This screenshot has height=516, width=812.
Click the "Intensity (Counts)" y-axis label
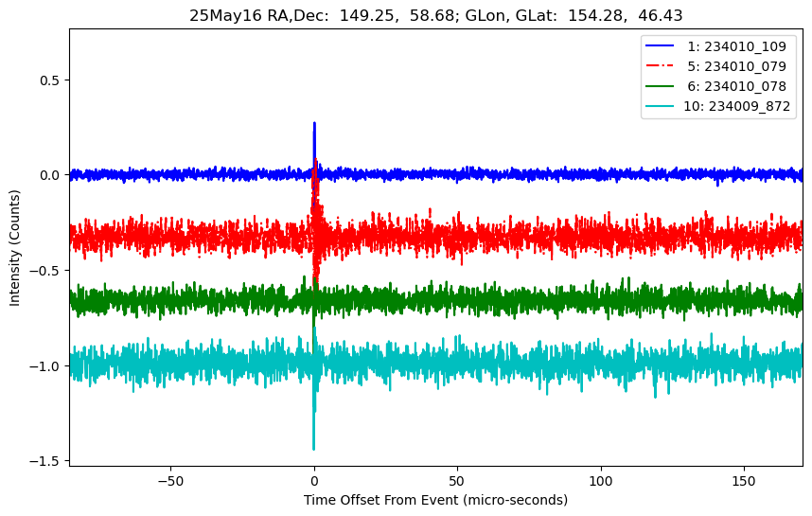point(14,248)
